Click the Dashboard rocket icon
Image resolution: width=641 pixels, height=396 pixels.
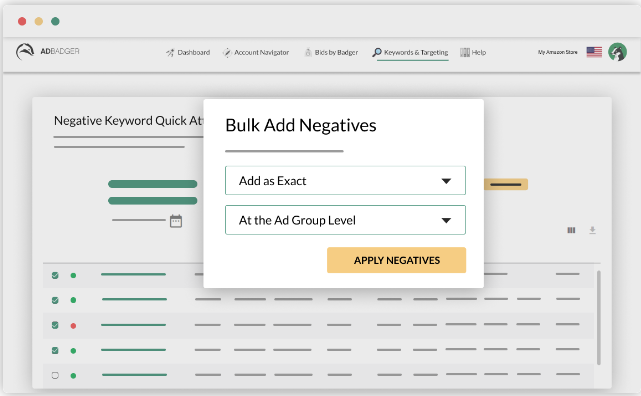click(x=170, y=53)
